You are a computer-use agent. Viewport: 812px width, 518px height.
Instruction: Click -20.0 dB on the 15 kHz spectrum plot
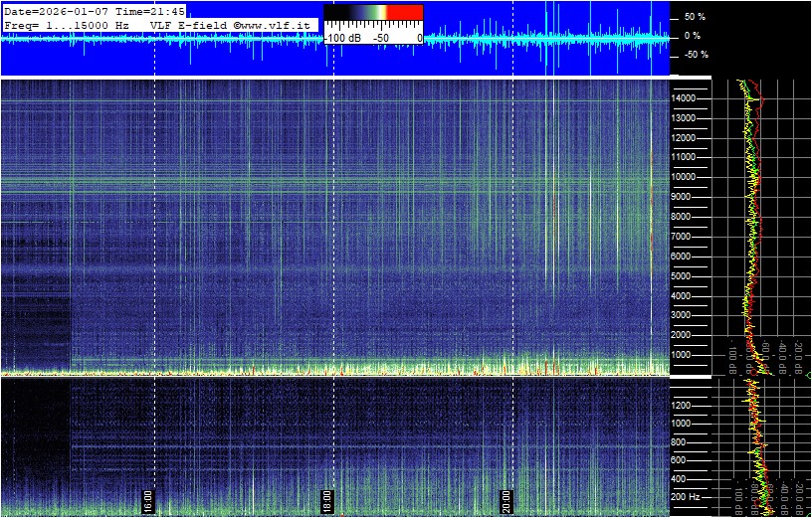[x=798, y=356]
